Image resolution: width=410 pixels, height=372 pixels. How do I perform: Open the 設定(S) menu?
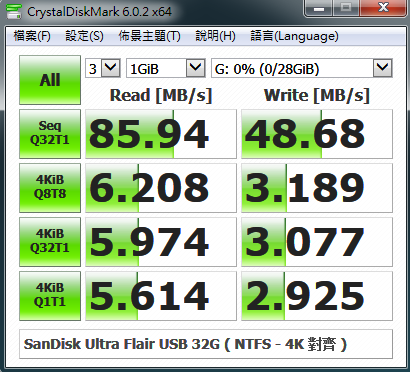pos(84,36)
